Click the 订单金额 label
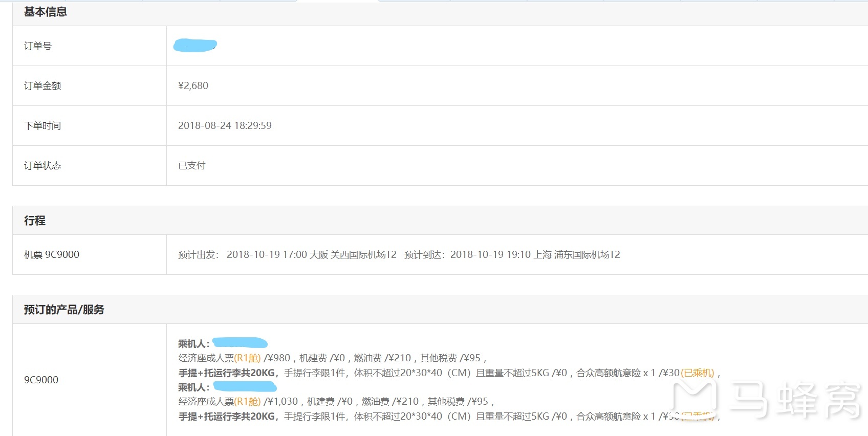The image size is (868, 436). point(42,85)
